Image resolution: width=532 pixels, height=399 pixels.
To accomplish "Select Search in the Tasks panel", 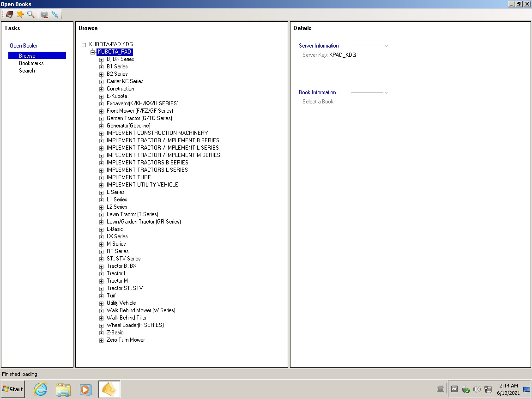I will coord(27,71).
